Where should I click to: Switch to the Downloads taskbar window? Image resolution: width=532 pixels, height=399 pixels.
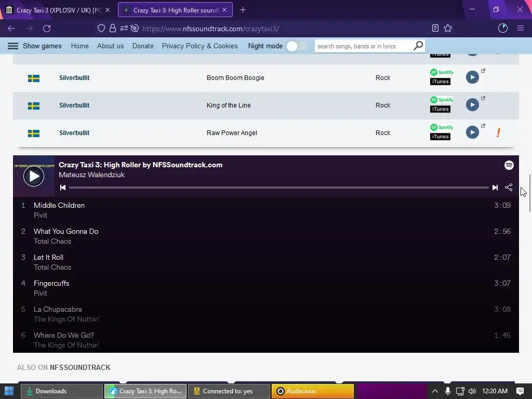click(62, 391)
